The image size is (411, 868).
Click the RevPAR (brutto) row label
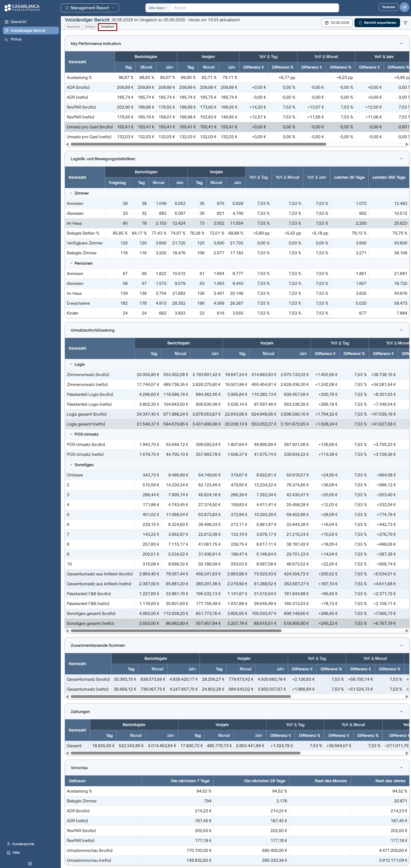point(81,107)
